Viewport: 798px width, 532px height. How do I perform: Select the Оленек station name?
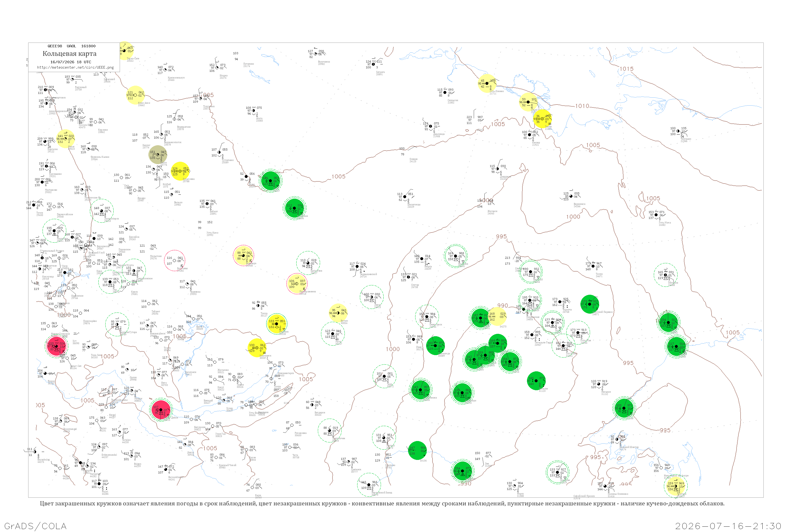(x=414, y=159)
